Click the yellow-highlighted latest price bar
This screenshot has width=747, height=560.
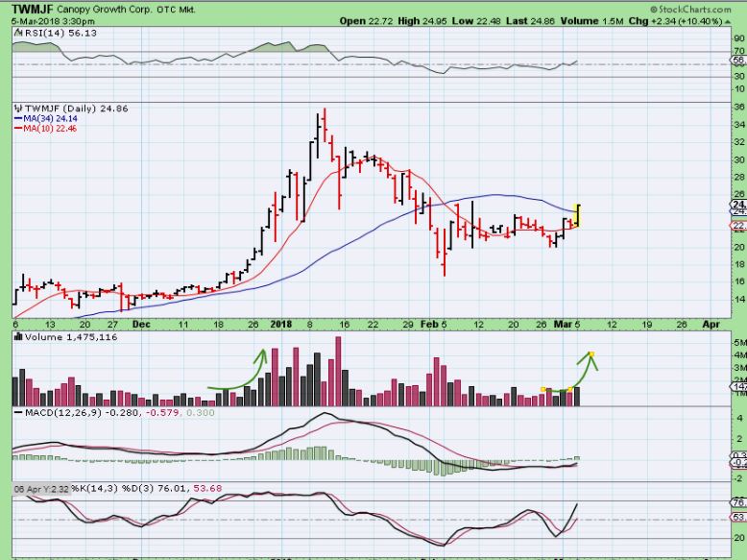pos(578,215)
